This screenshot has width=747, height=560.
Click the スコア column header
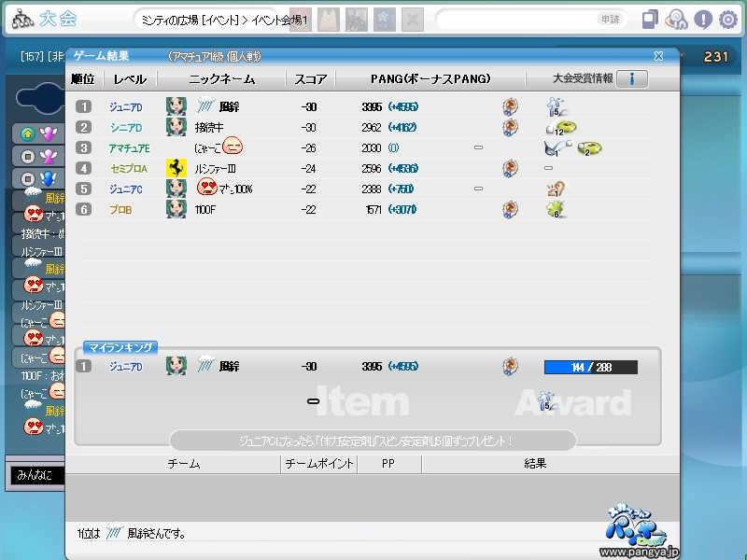(x=310, y=79)
